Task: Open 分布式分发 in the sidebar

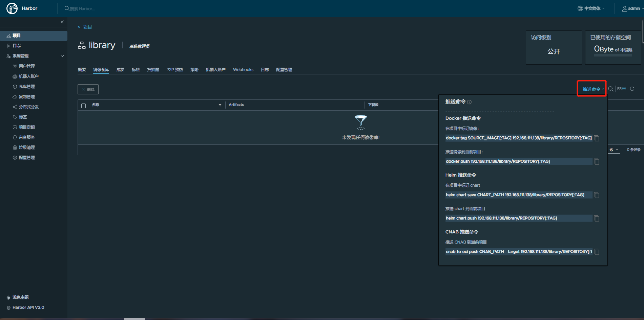Action: tap(28, 107)
